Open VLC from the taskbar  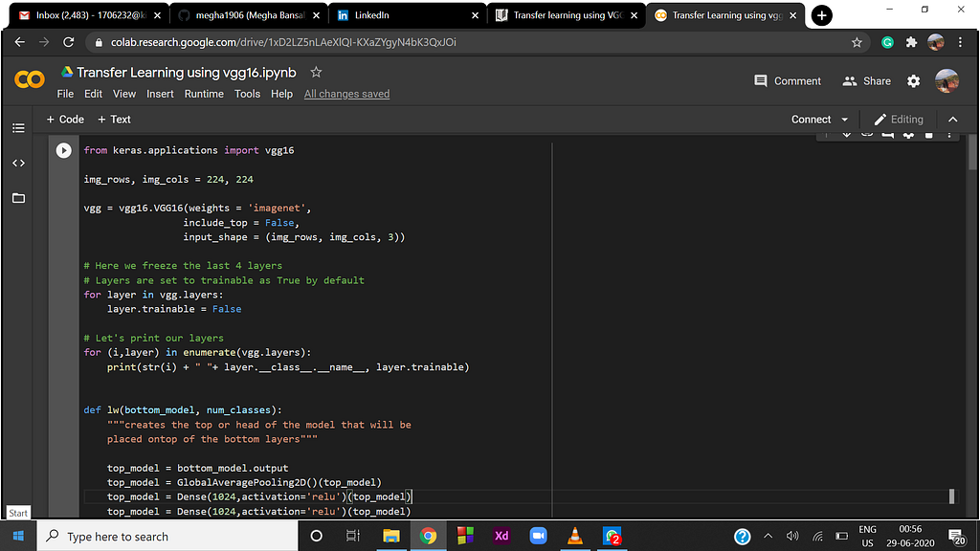pos(574,536)
